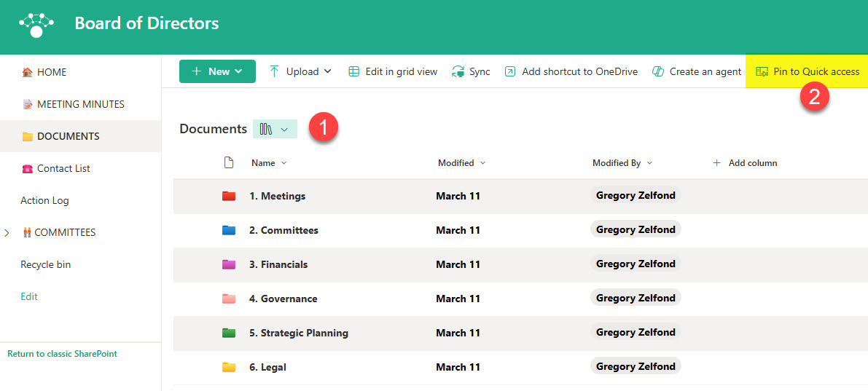This screenshot has height=391, width=868.
Task: Click the file type column header icon
Action: (x=229, y=163)
